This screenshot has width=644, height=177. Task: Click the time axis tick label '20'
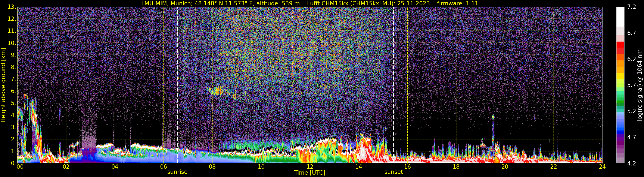(x=505, y=167)
